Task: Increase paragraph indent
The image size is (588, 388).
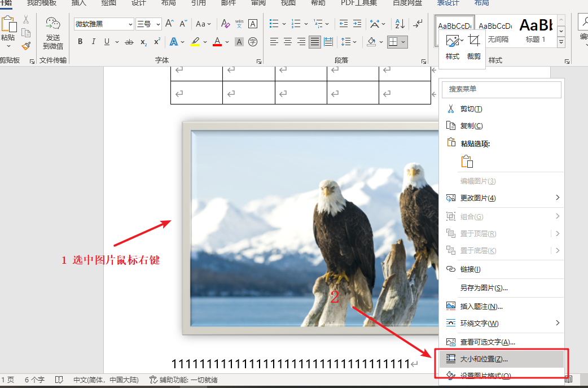Action: [357, 24]
